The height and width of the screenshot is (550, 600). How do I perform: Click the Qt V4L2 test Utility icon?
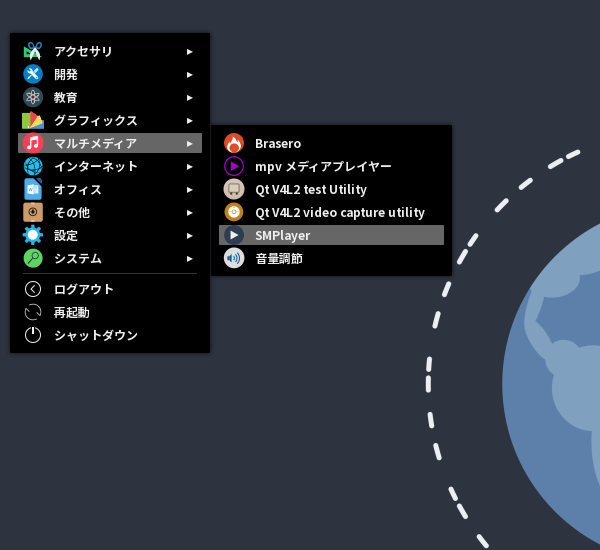234,189
